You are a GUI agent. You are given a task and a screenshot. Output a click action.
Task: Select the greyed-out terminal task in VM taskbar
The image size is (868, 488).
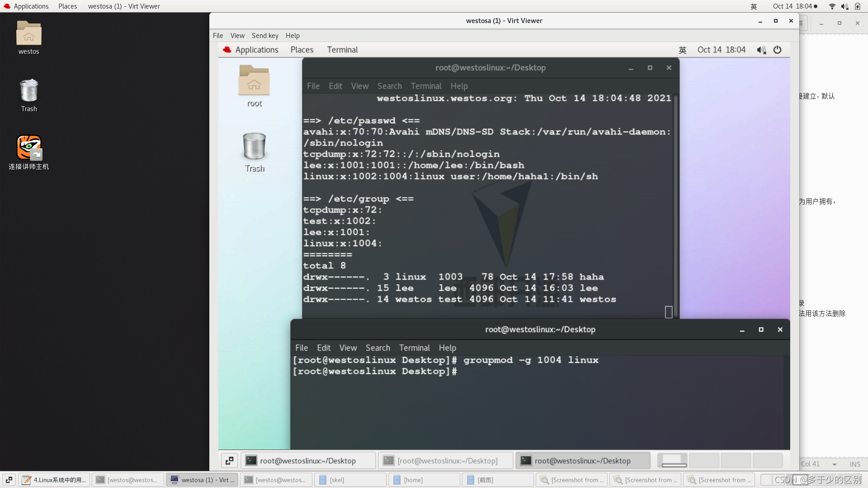[x=446, y=460]
